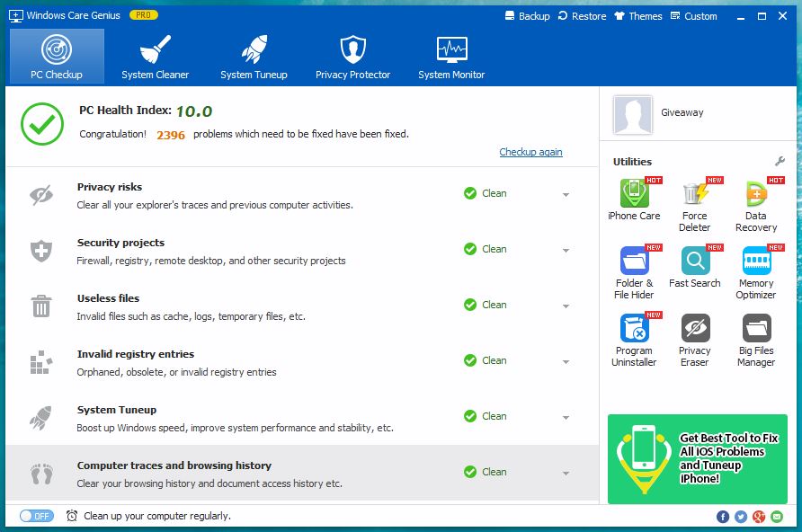Click the Checkup again link
The image size is (802, 532).
click(530, 152)
